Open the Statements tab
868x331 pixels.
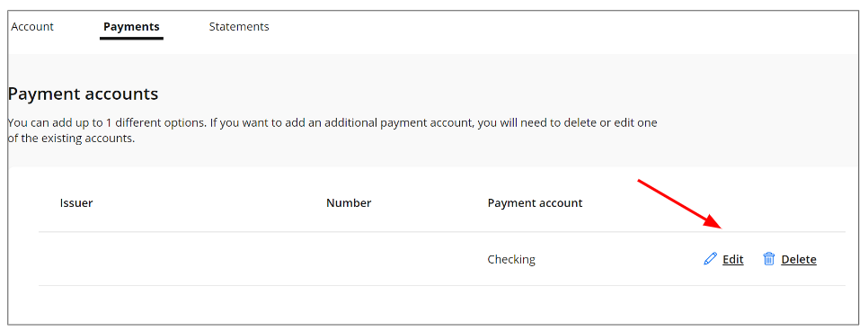point(239,27)
